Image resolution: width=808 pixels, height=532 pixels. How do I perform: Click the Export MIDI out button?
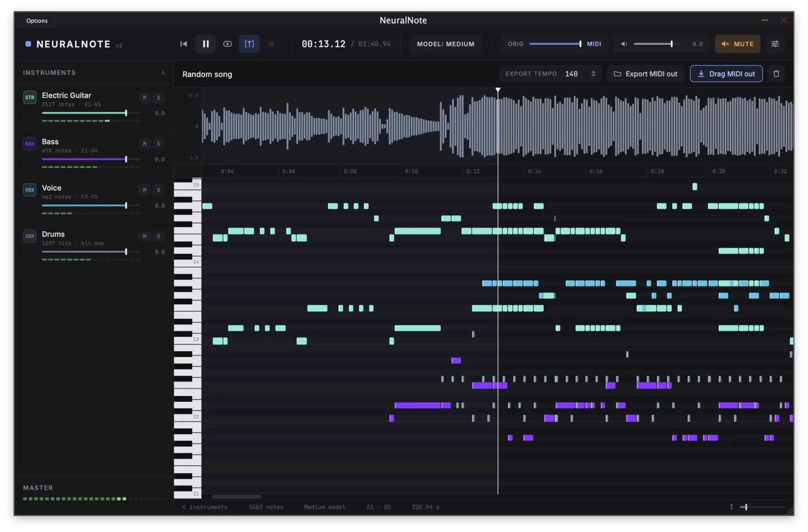click(646, 74)
